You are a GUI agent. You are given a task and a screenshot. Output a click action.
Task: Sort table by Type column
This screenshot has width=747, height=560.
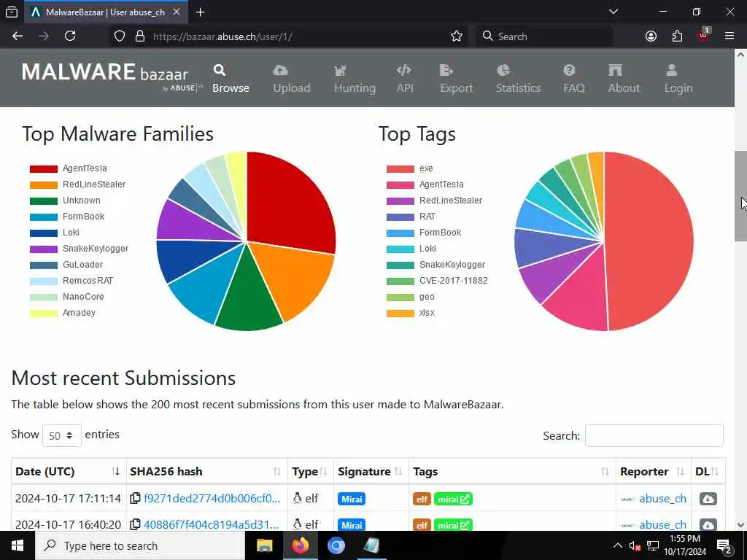coord(311,472)
